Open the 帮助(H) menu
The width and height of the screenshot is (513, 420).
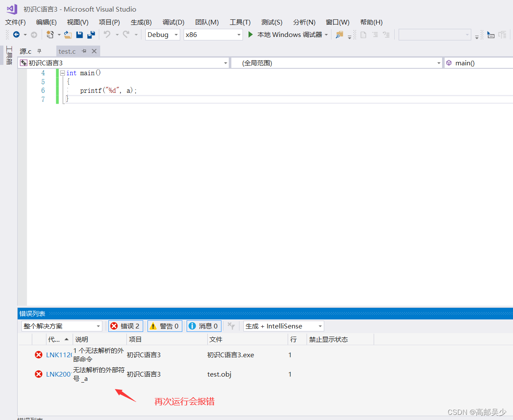click(x=371, y=22)
